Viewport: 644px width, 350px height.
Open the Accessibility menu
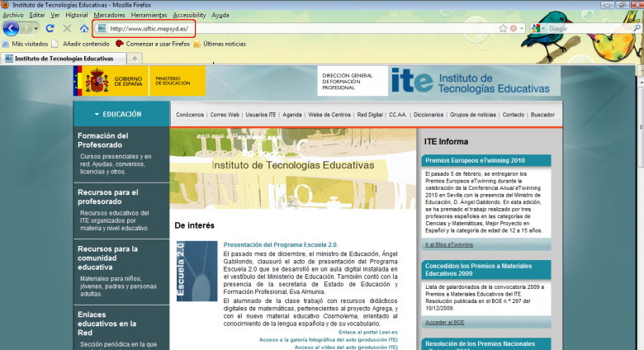click(189, 15)
